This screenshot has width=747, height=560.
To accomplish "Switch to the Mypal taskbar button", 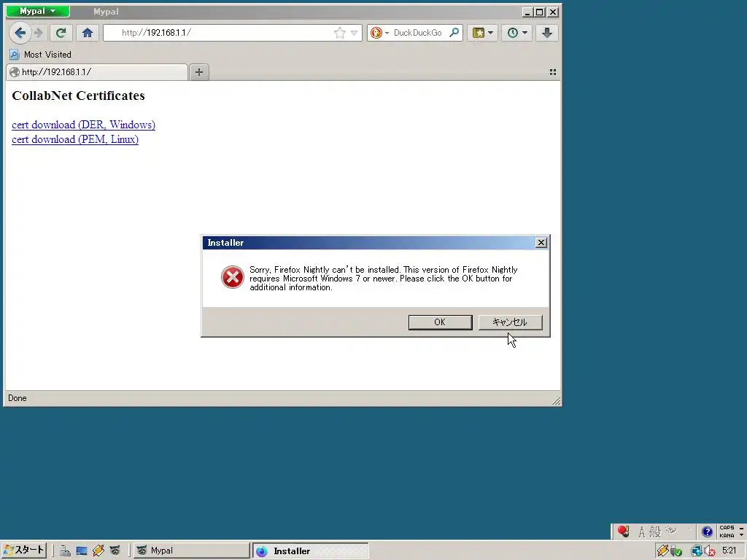I will 192,551.
